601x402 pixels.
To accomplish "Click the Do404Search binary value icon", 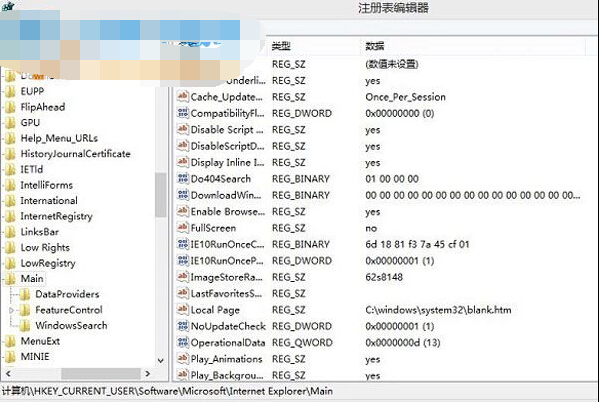I will 183,179.
